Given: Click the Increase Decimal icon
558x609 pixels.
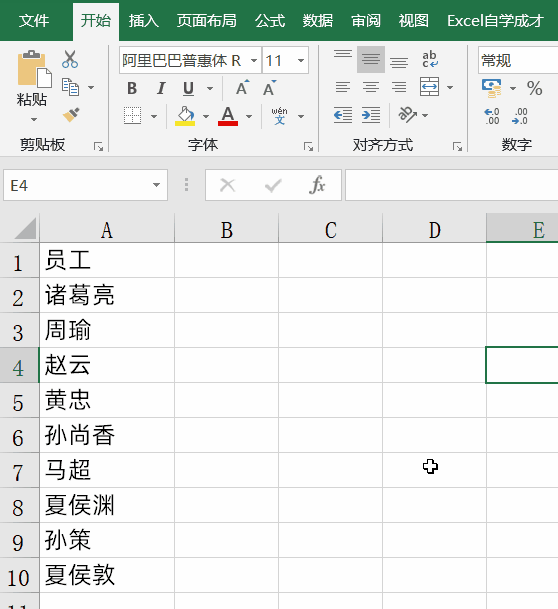Looking at the screenshot, I should (492, 116).
